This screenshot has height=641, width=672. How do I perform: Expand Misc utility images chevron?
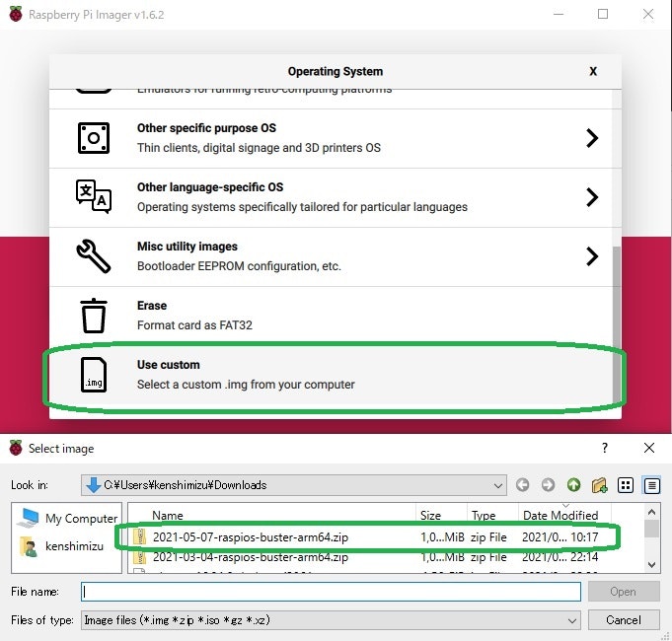point(592,256)
